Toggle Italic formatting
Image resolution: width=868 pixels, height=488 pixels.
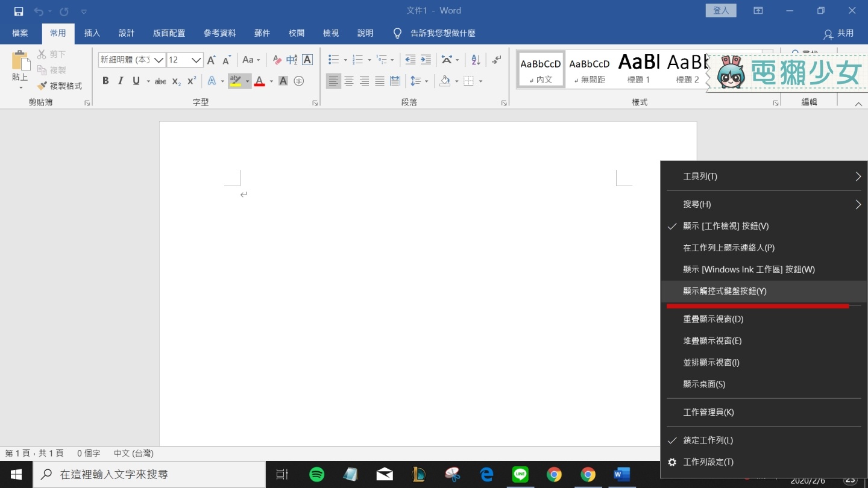(121, 81)
